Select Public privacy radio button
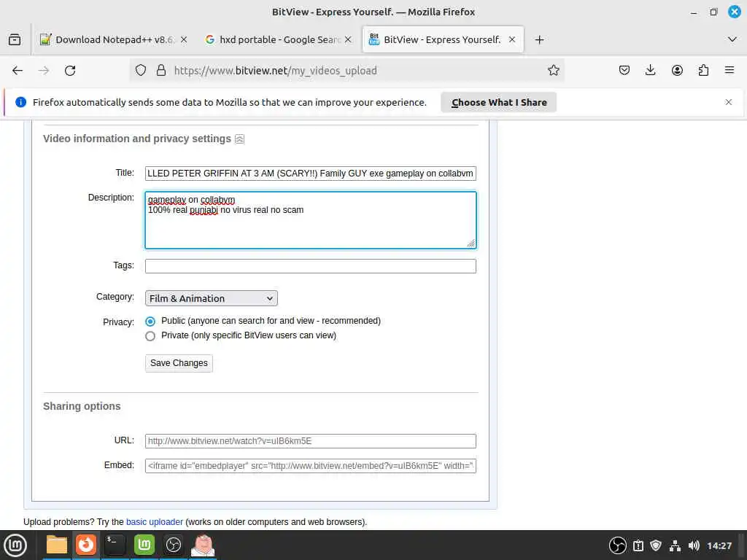Image resolution: width=747 pixels, height=560 pixels. tap(150, 322)
